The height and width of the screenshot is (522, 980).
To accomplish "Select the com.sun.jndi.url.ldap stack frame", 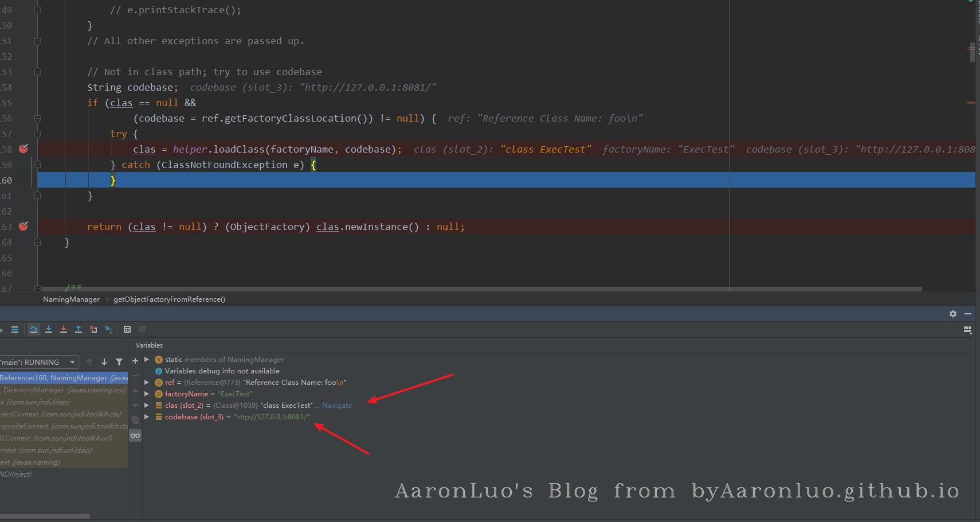I will 64,450.
